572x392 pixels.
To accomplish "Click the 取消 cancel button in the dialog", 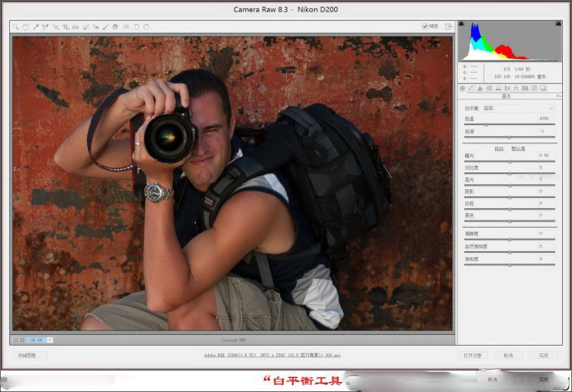I will click(508, 356).
